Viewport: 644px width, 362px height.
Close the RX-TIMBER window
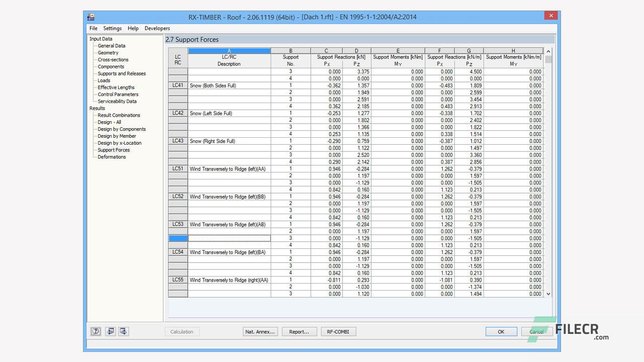550,16
